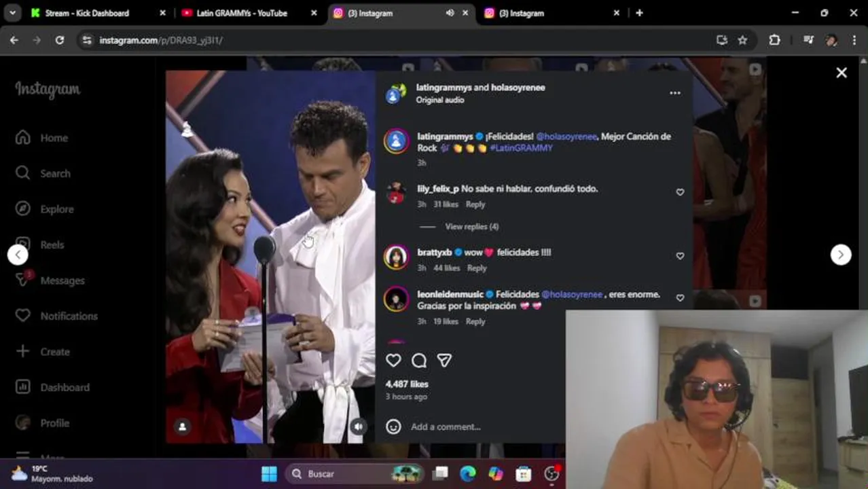Screen dimensions: 868x489
Task: Open latingrammys profile in post header
Action: [444, 88]
